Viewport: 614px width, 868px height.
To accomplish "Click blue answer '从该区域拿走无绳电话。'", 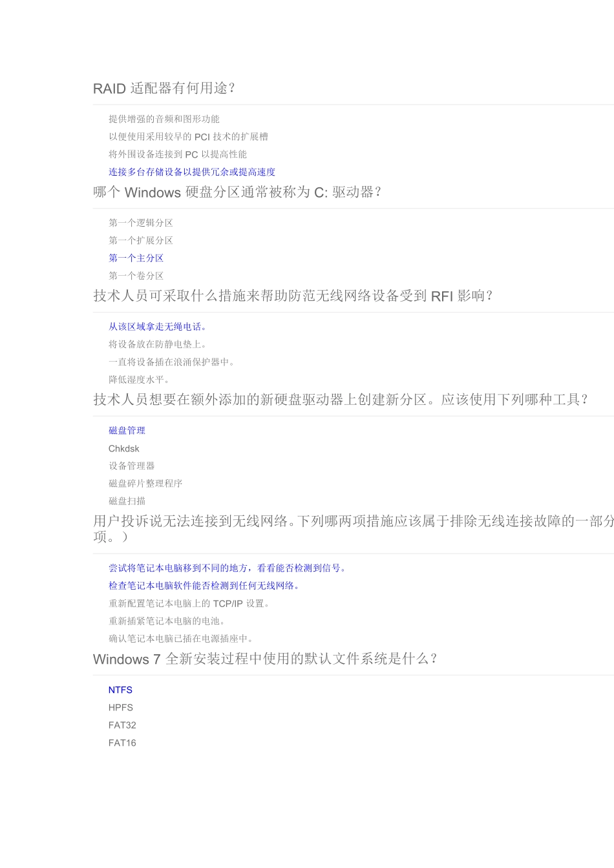I will [159, 327].
